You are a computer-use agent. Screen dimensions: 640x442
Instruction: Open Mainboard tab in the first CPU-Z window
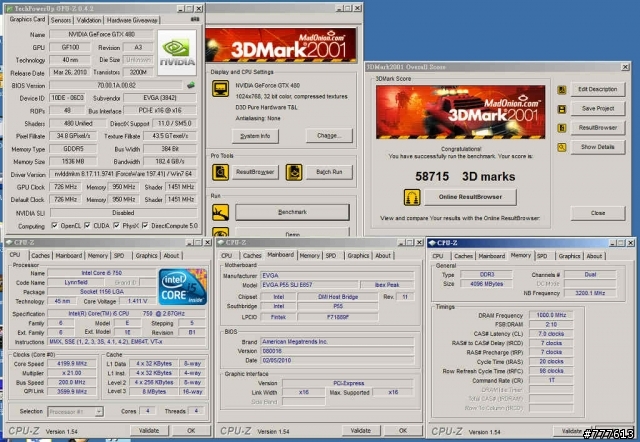point(69,255)
